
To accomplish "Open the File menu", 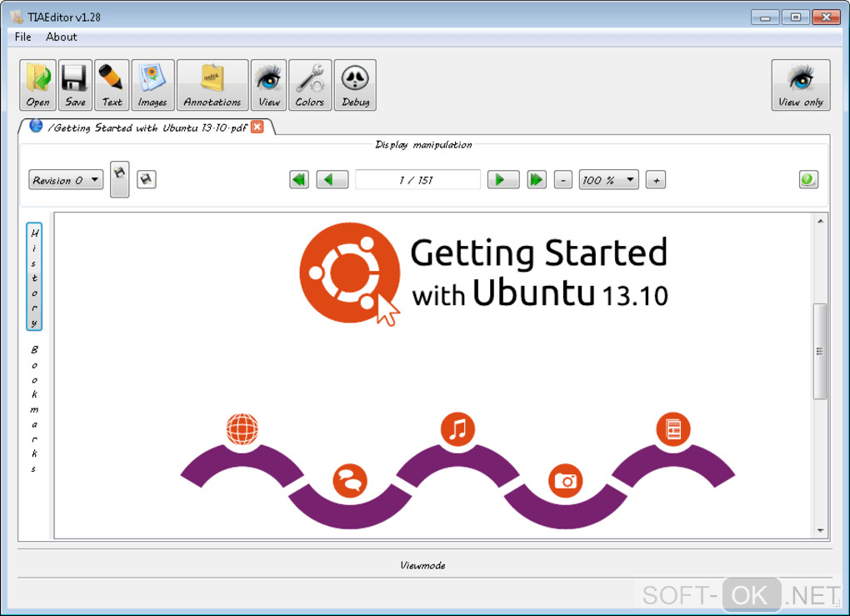I will 22,37.
